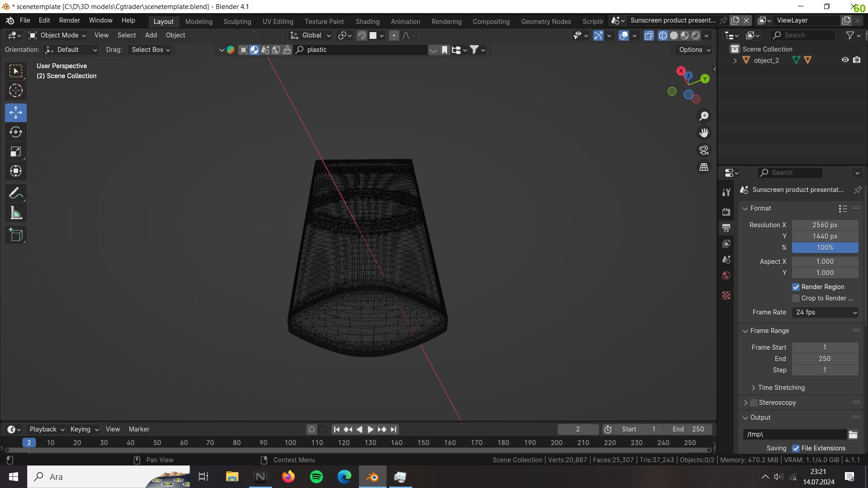Activate the Rotate tool
The height and width of the screenshot is (488, 868).
click(16, 132)
